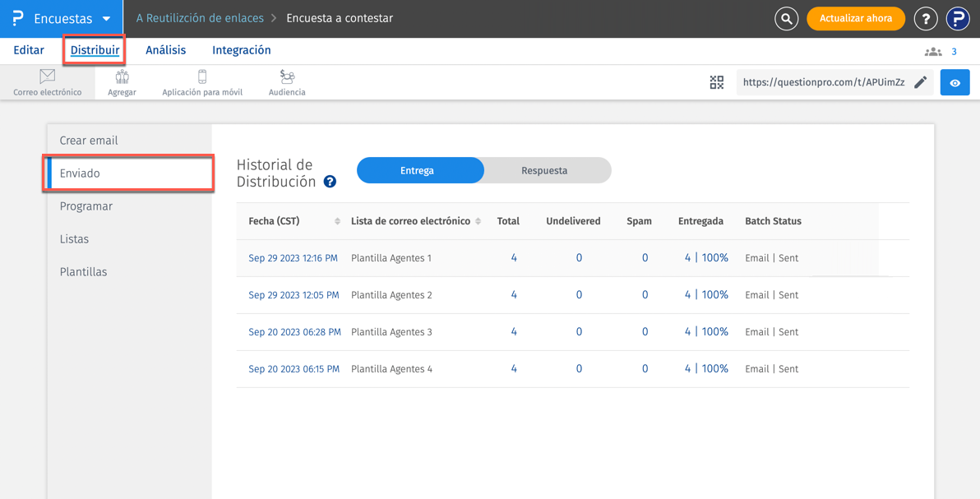This screenshot has width=980, height=499.
Task: Preview survey with the eye button
Action: [955, 83]
